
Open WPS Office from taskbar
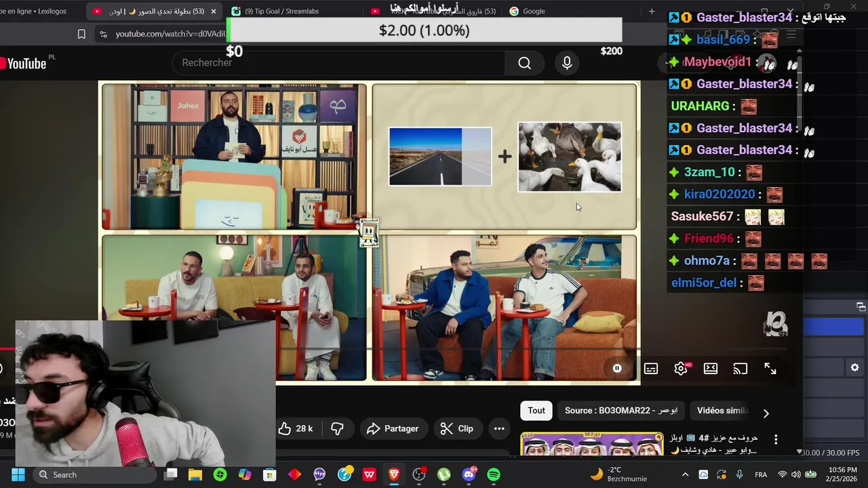pos(369,474)
